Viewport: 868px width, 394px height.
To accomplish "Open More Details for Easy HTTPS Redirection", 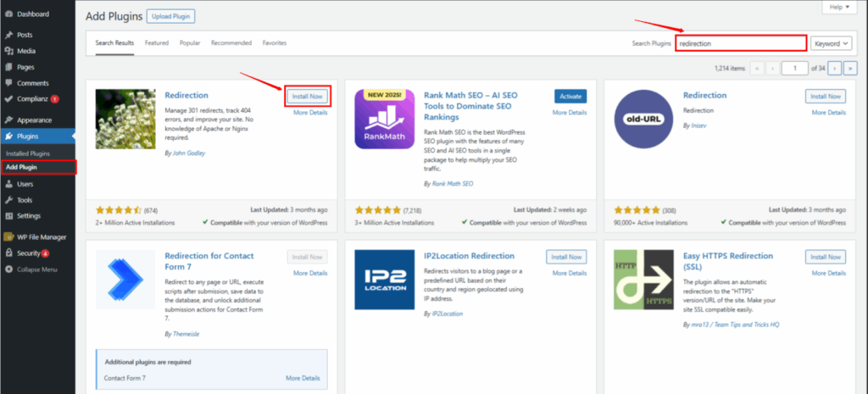I will point(829,274).
